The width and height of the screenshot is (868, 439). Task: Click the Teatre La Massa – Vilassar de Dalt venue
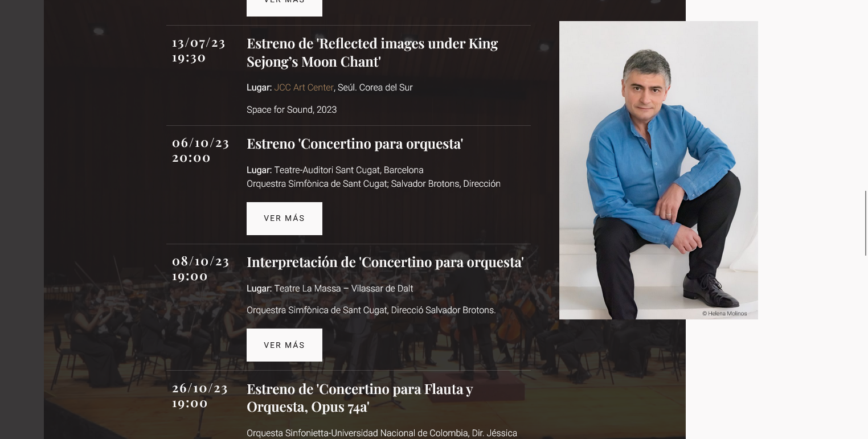(x=343, y=289)
